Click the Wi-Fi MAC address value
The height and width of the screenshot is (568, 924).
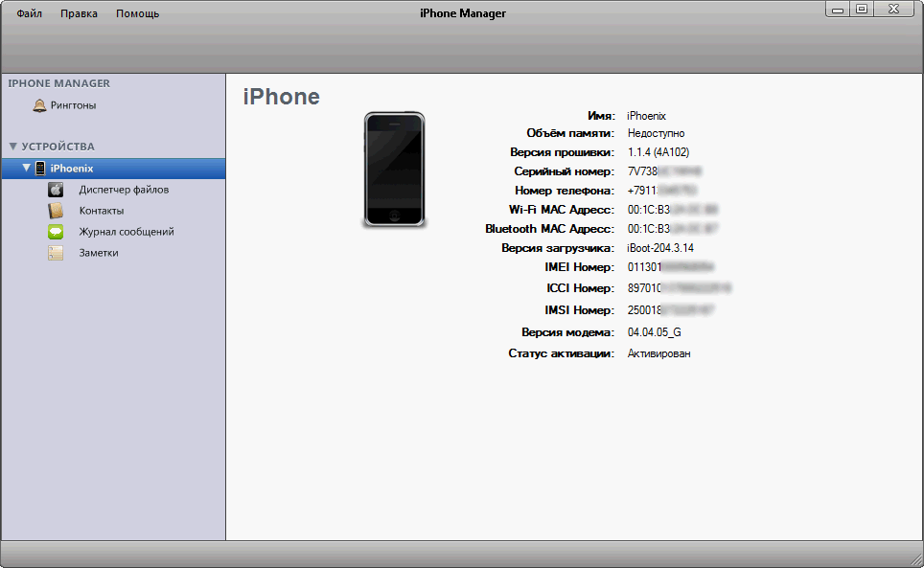[x=672, y=210]
